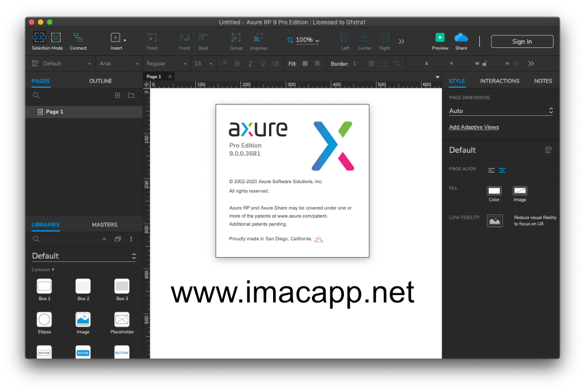Click the Add Adaptive Views link
Image resolution: width=585 pixels, height=392 pixels.
474,127
